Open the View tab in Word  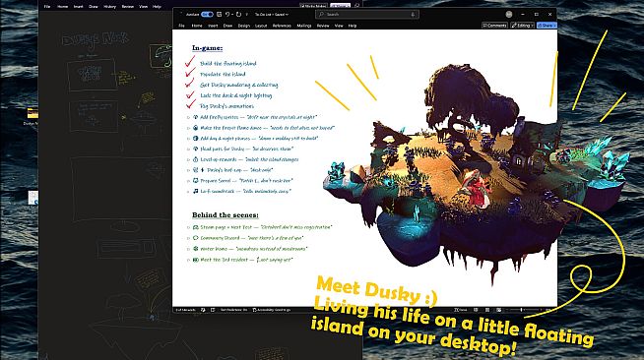tap(339, 26)
